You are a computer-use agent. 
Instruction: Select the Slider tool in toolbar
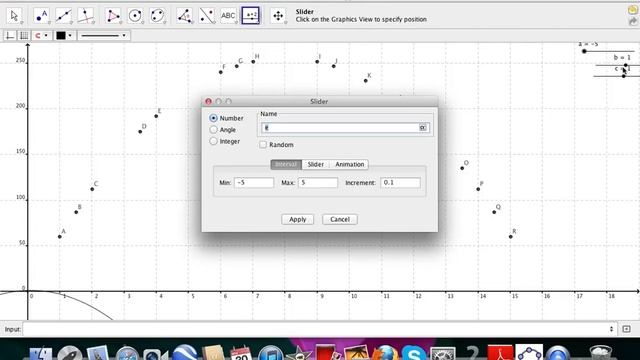pos(251,16)
